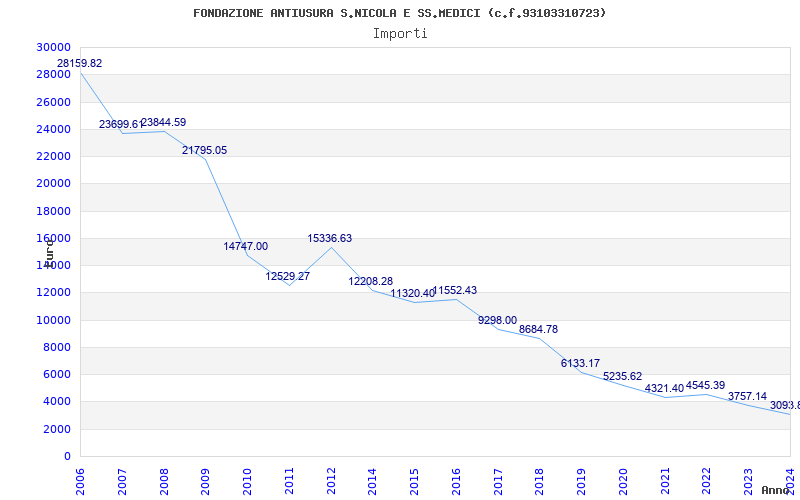
Task: Select data label 28159.82
Action: [79, 63]
